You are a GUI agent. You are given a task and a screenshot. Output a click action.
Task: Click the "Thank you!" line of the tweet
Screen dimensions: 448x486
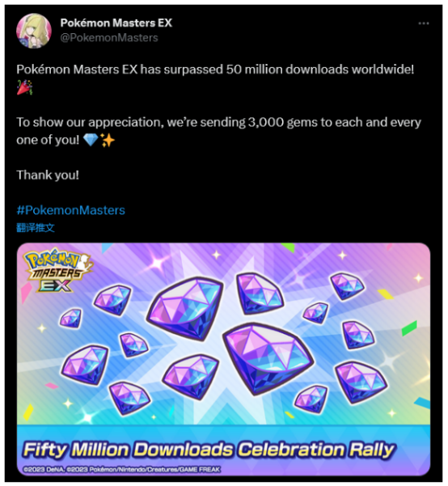point(48,175)
